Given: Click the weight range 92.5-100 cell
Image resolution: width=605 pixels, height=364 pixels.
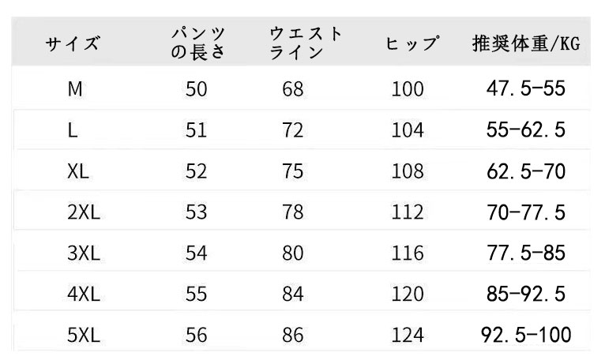Looking at the screenshot, I should (526, 336).
